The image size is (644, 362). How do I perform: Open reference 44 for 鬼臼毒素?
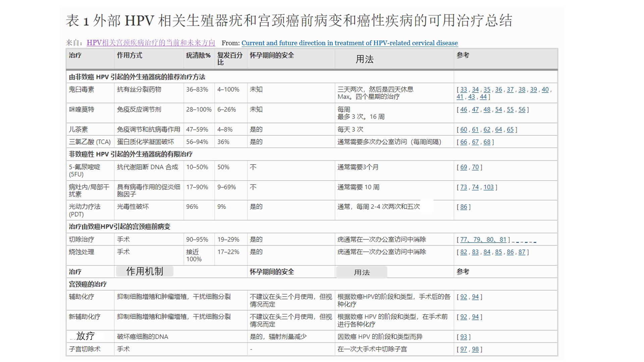(483, 97)
